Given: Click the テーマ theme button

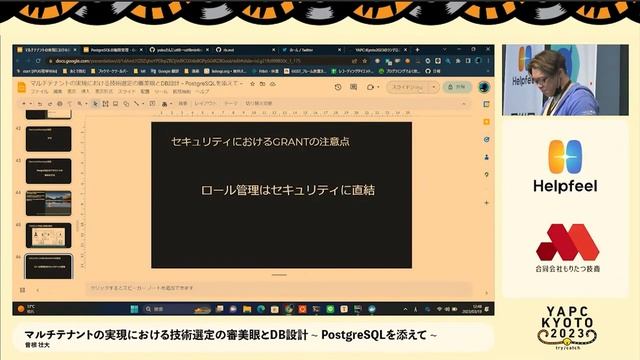Looking at the screenshot, I should 231,104.
